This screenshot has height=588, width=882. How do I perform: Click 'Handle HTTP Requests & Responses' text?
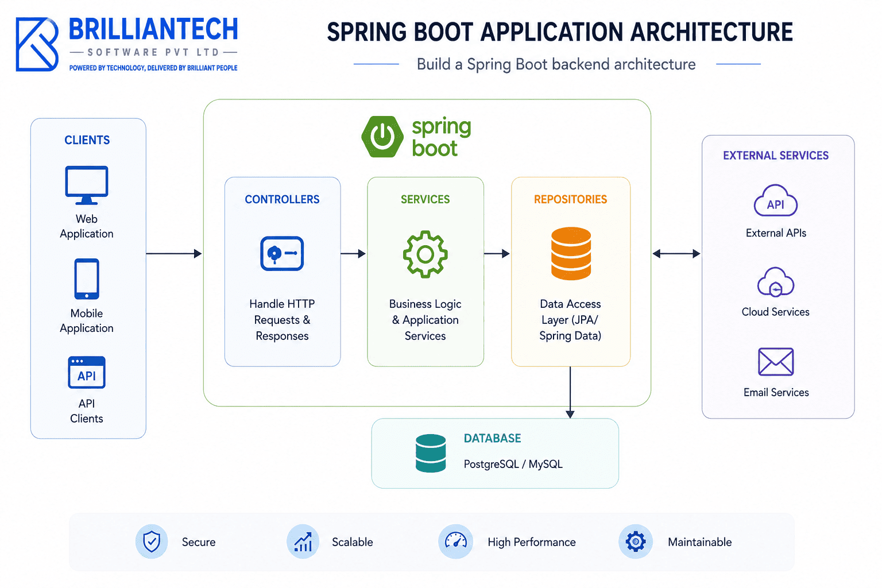[282, 320]
